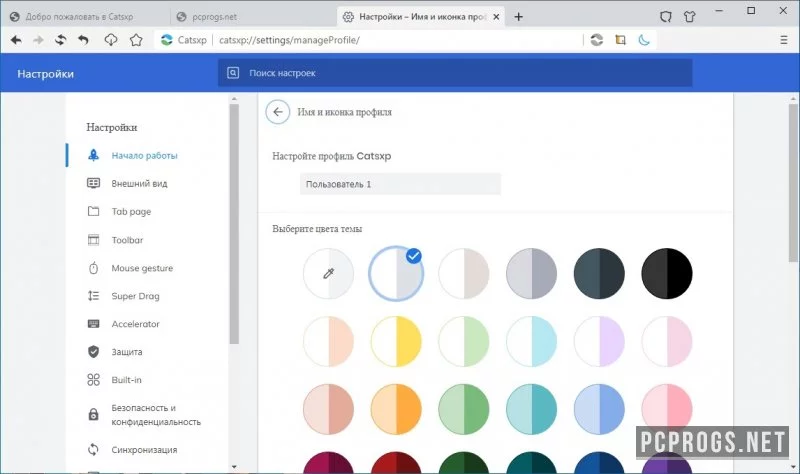Click back arrow next to Имя и иконка профиля
Screen dimensions: 800x474
click(x=278, y=112)
